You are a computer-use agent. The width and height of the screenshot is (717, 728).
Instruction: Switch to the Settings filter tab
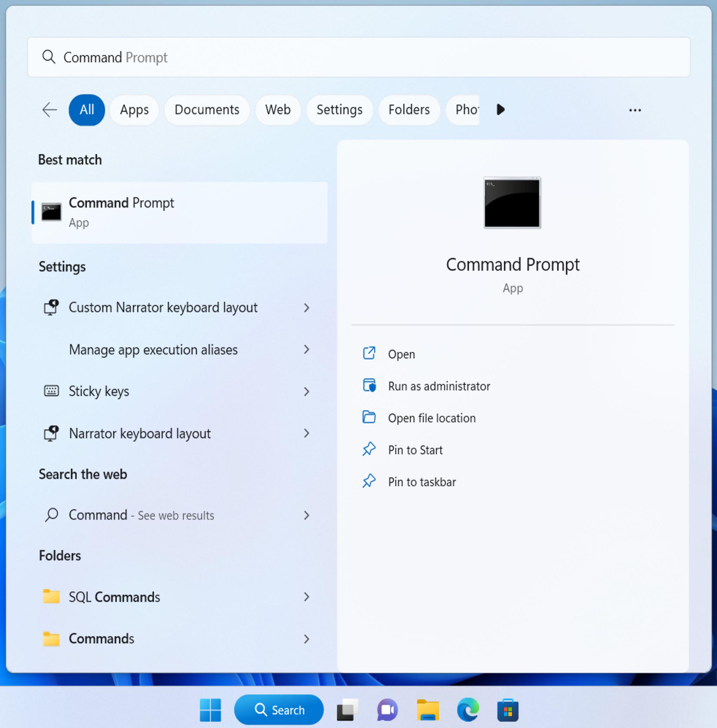click(x=339, y=110)
